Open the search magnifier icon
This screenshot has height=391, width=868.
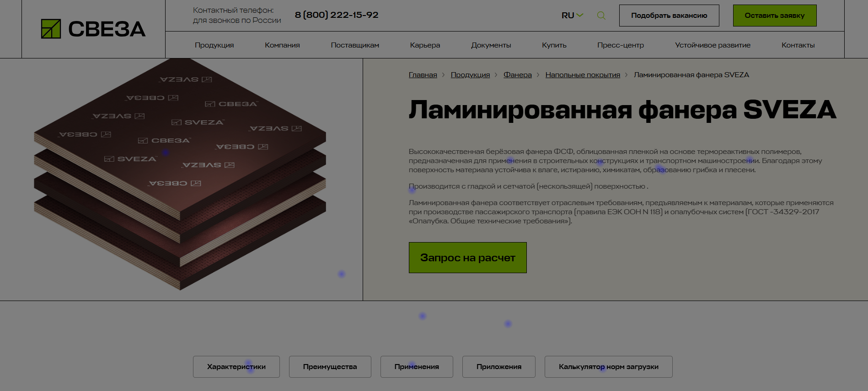(x=601, y=16)
